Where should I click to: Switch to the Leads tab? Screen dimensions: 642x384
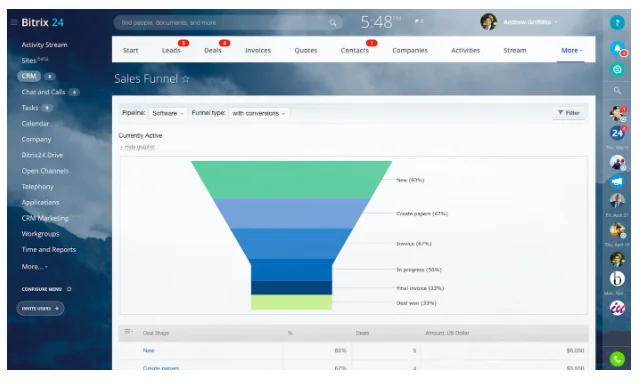(171, 50)
